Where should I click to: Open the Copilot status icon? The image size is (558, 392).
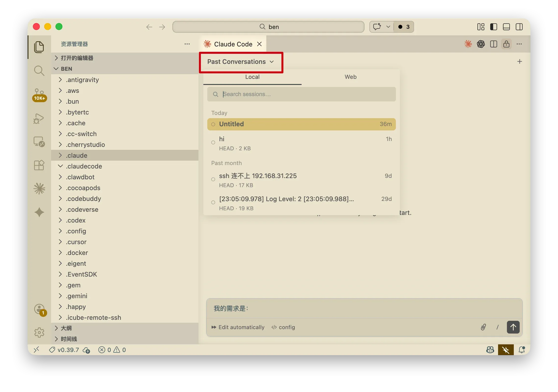click(490, 350)
